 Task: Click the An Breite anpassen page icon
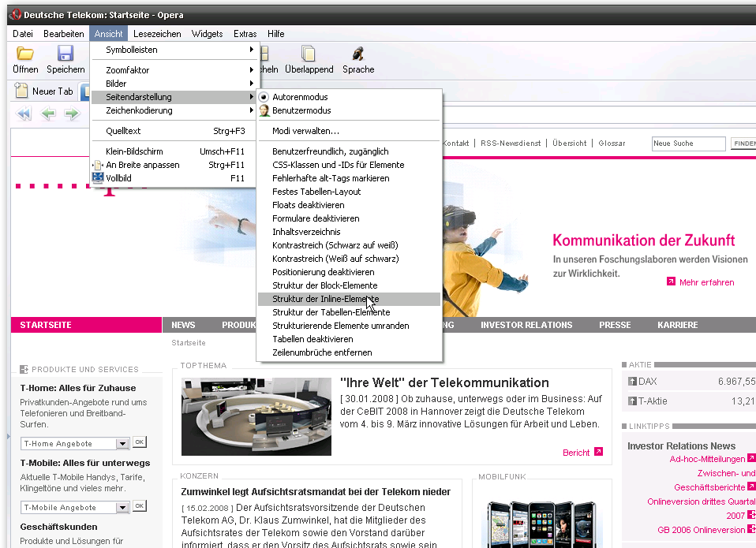99,165
